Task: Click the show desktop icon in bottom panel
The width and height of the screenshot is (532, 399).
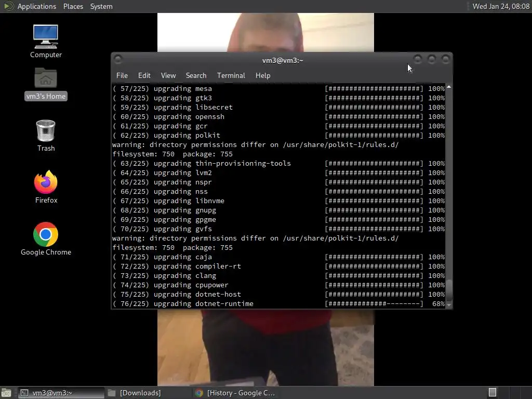Action: (6, 393)
